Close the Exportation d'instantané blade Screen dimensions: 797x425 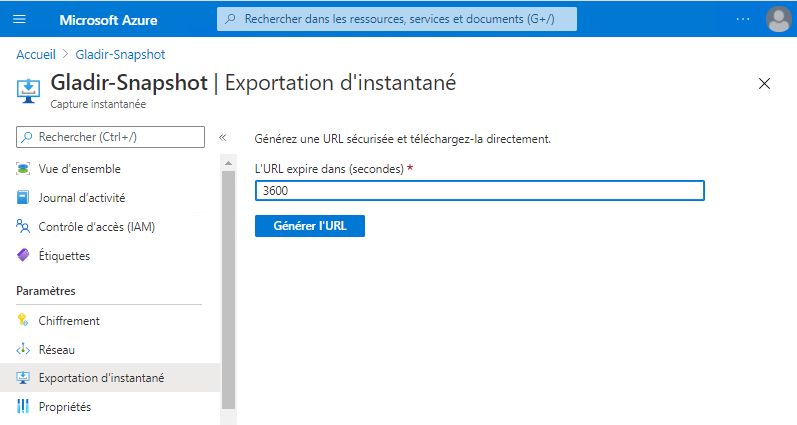click(765, 84)
